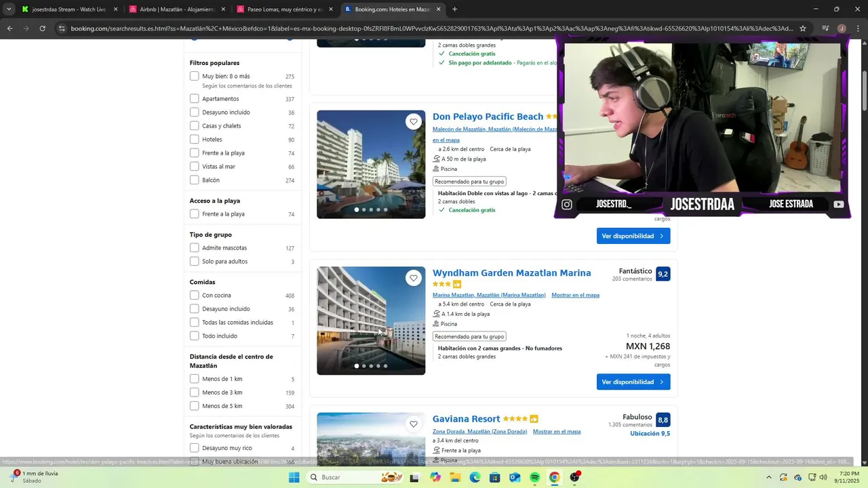Open volume control in system tray
868x488 pixels.
coord(823,477)
